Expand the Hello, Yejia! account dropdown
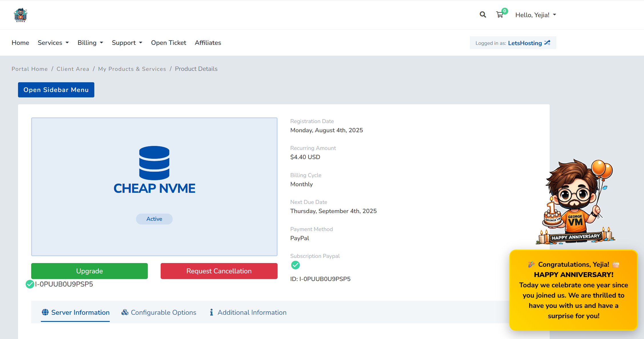The image size is (644, 339). coord(536,15)
